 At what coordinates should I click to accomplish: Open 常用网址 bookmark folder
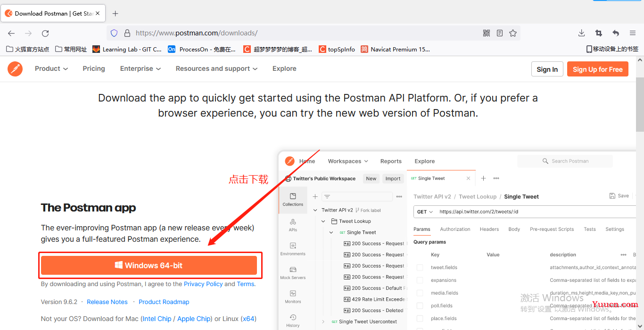coord(71,49)
